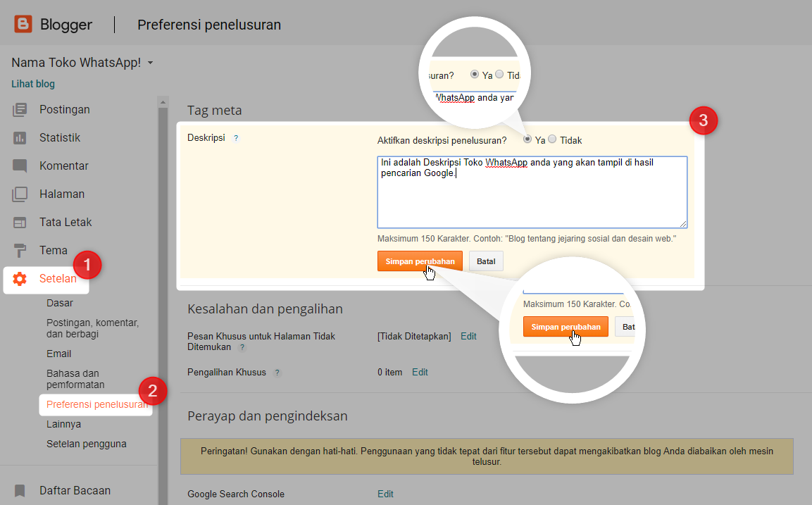Open the Statistik bar chart icon
The width and height of the screenshot is (812, 505).
click(20, 138)
